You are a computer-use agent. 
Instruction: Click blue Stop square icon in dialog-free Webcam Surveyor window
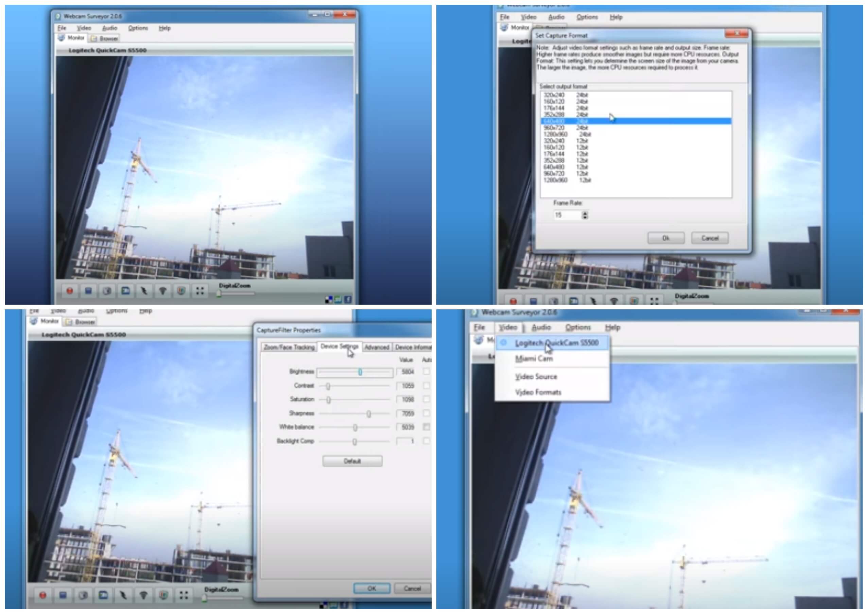pyautogui.click(x=88, y=291)
